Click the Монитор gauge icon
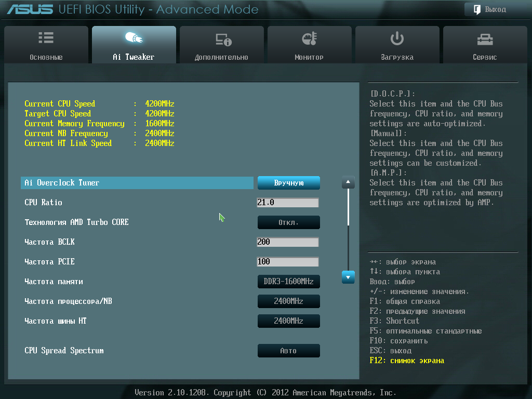This screenshot has height=399, width=532. [x=310, y=38]
